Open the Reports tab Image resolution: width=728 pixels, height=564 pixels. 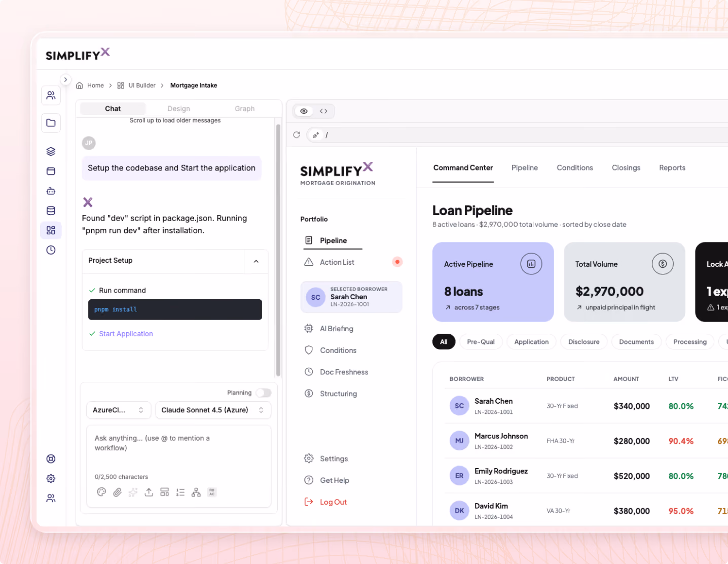coord(672,168)
